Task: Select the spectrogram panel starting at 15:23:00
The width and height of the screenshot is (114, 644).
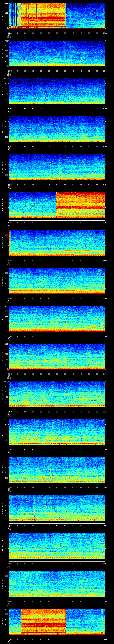Action: (x=57, y=356)
